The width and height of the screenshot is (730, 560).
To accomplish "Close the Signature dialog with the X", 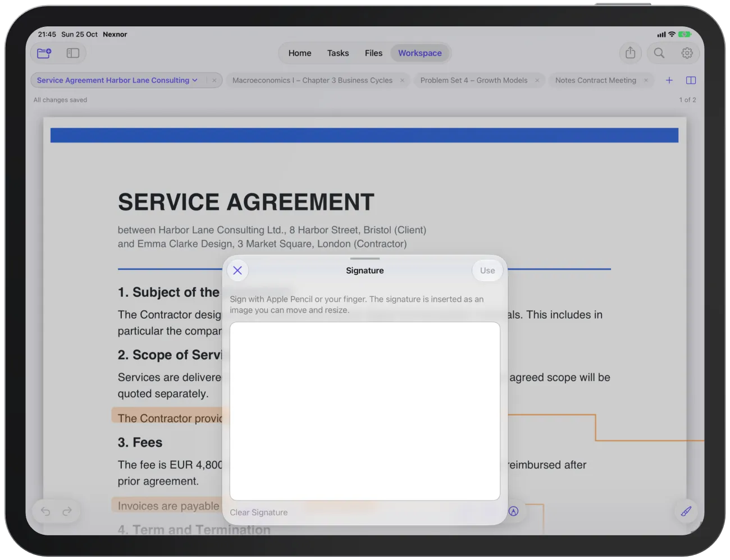I will click(x=238, y=270).
